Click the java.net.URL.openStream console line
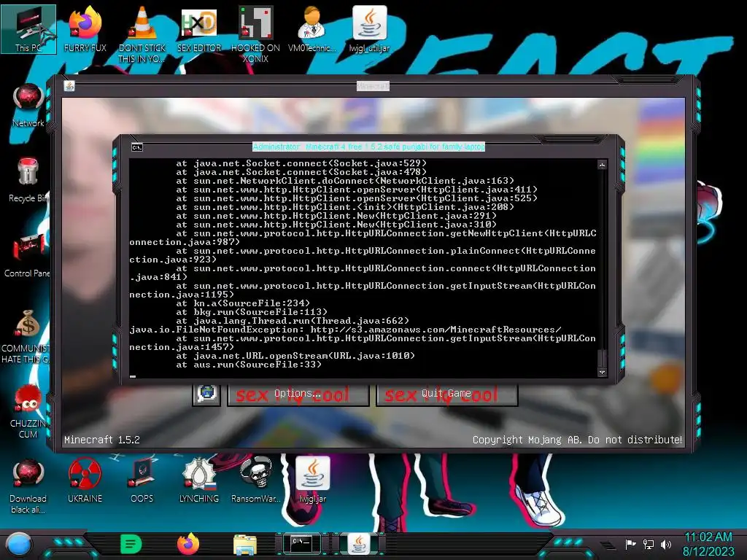The width and height of the screenshot is (747, 560). (295, 356)
